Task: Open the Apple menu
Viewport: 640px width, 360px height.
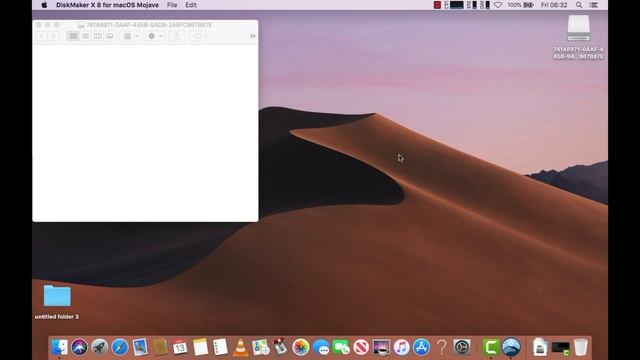Action: click(44, 5)
